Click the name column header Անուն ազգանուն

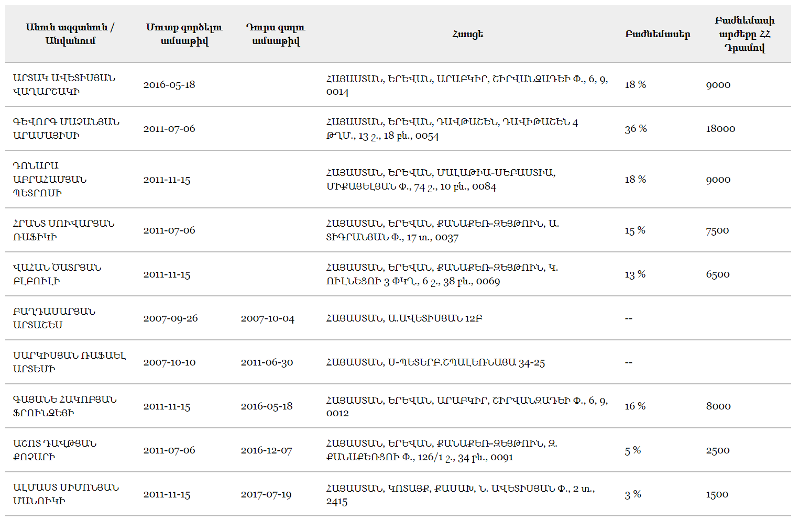70,34
